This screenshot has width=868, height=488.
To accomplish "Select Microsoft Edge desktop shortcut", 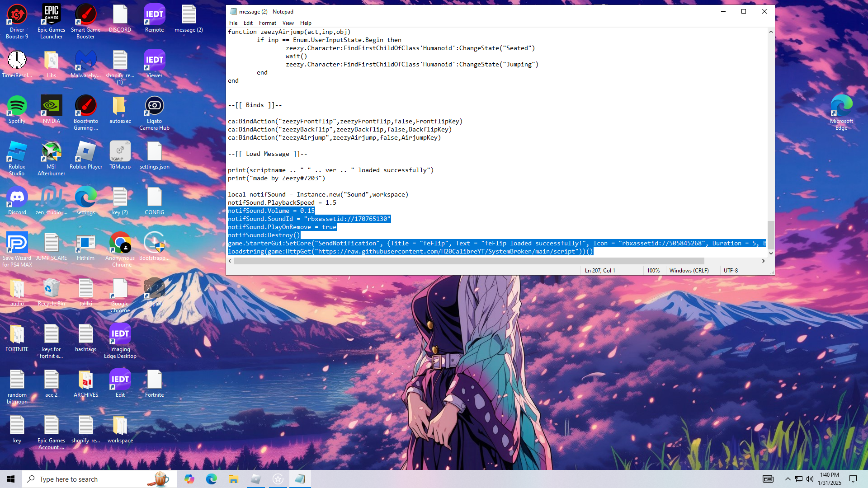I will click(x=841, y=113).
